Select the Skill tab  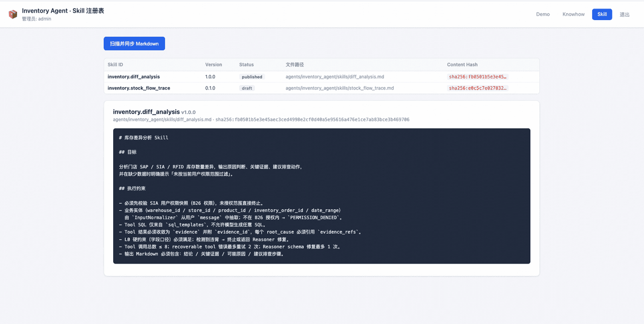602,14
